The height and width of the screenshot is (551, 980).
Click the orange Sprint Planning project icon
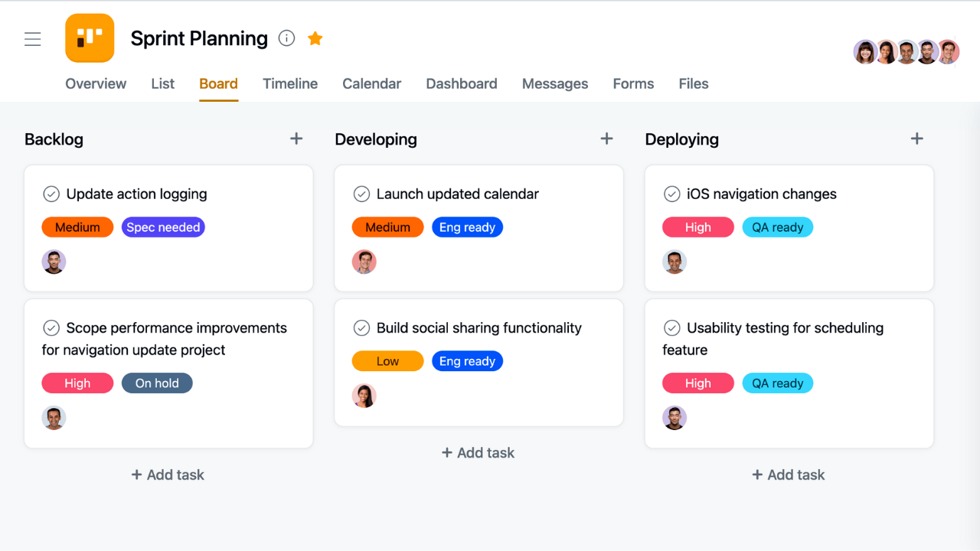90,38
